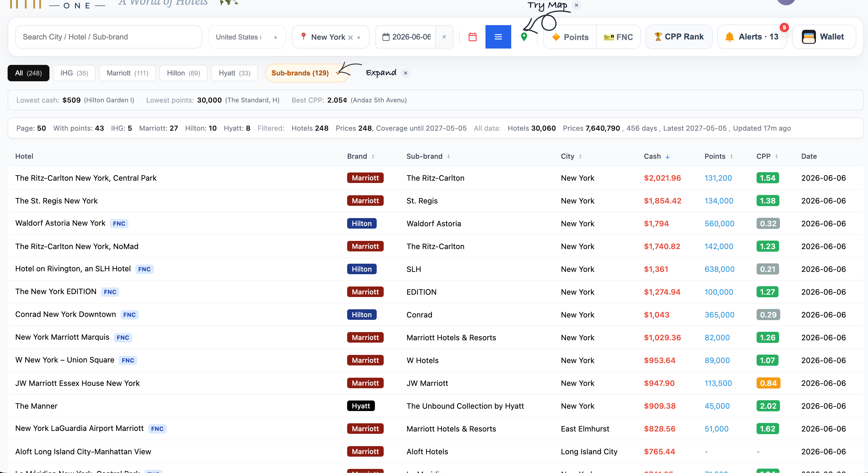Open CPP Rank
This screenshot has height=473, width=868.
click(678, 37)
